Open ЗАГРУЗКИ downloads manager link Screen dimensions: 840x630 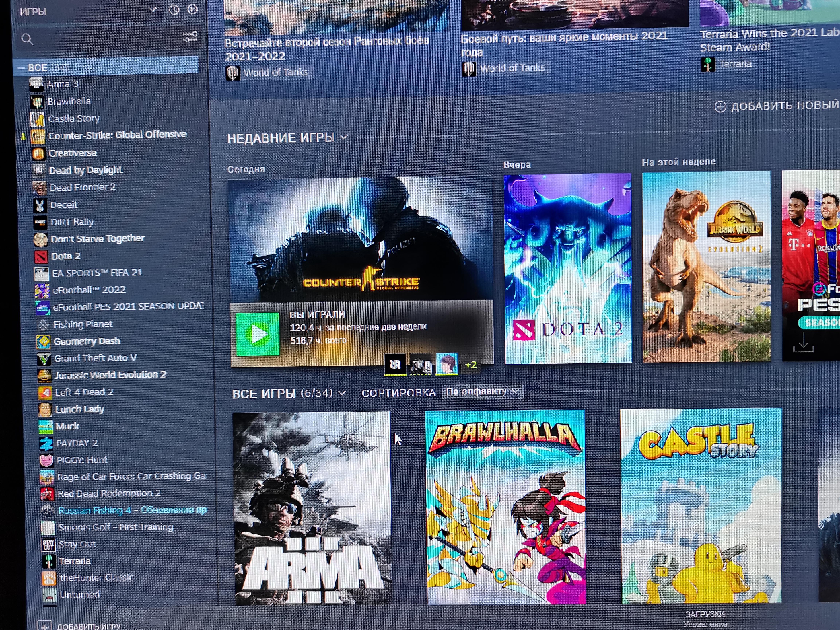[705, 614]
